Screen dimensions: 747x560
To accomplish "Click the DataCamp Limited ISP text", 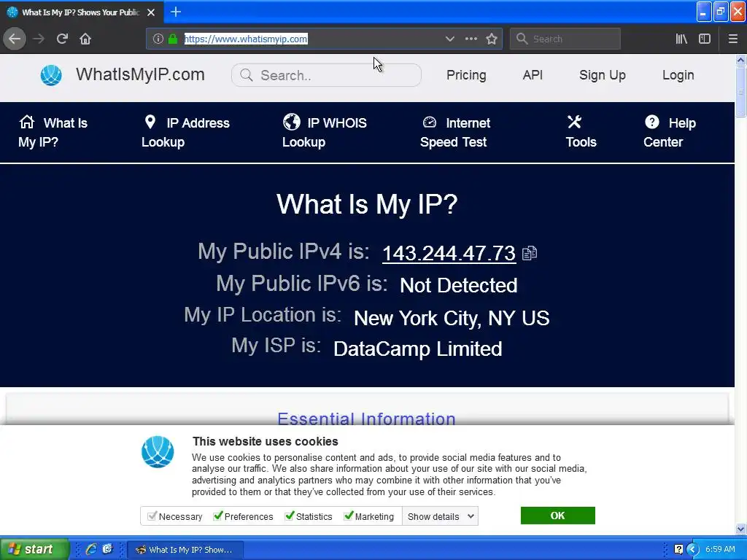I will click(418, 349).
